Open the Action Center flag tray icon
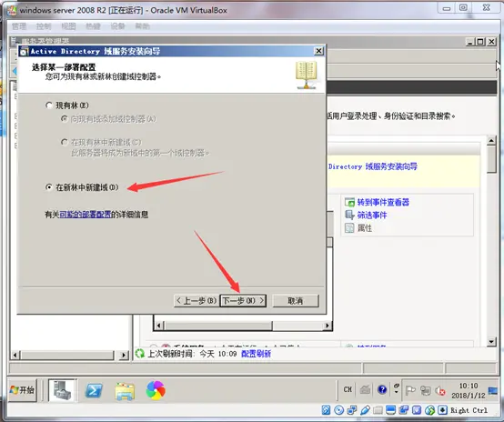This screenshot has height=422, width=504. coord(410,390)
